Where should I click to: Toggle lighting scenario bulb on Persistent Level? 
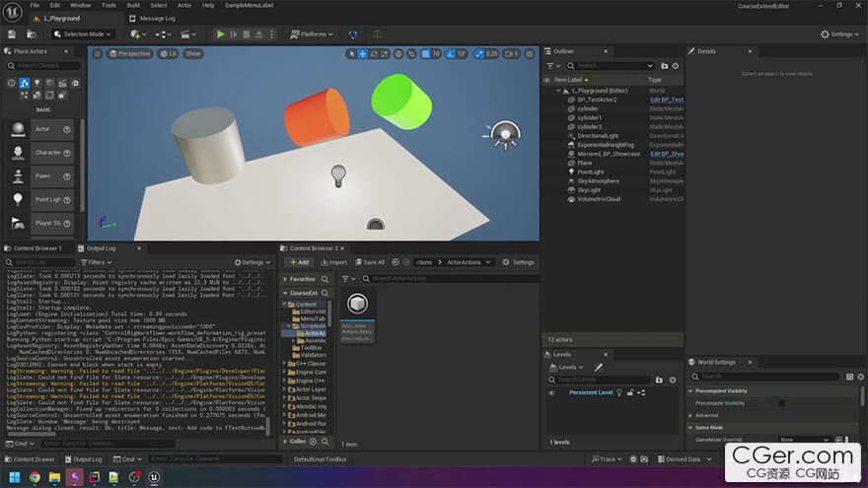(x=619, y=392)
